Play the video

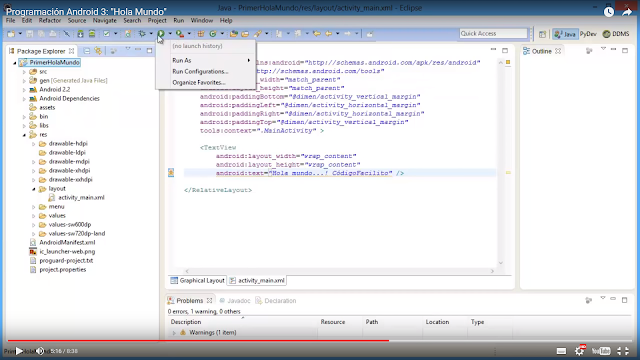pyautogui.click(x=19, y=351)
